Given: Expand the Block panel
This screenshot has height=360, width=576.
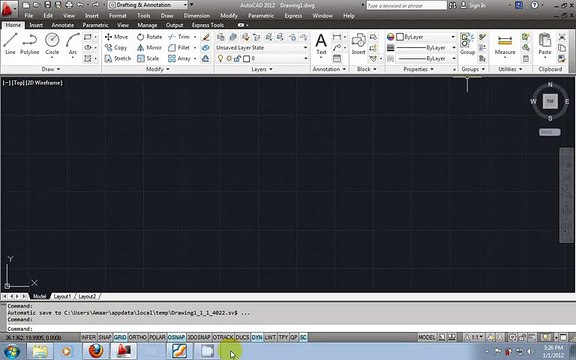Looking at the screenshot, I should pyautogui.click(x=367, y=69).
